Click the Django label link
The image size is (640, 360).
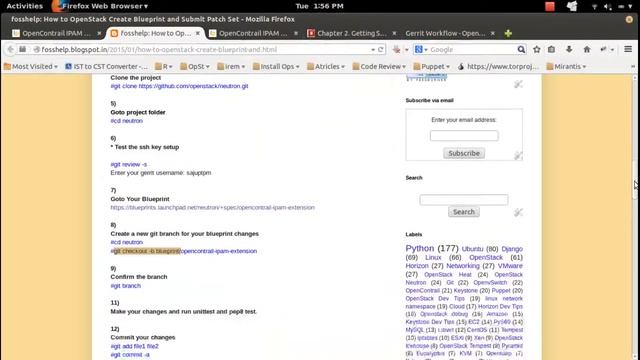512,249
